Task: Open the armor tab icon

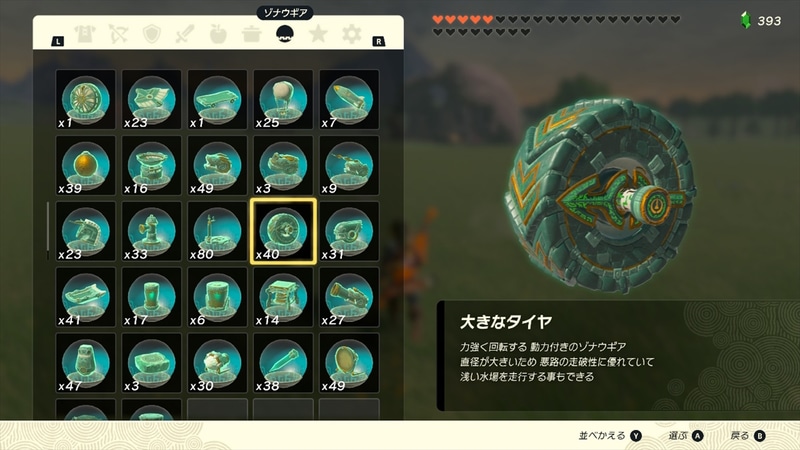Action: click(x=85, y=34)
